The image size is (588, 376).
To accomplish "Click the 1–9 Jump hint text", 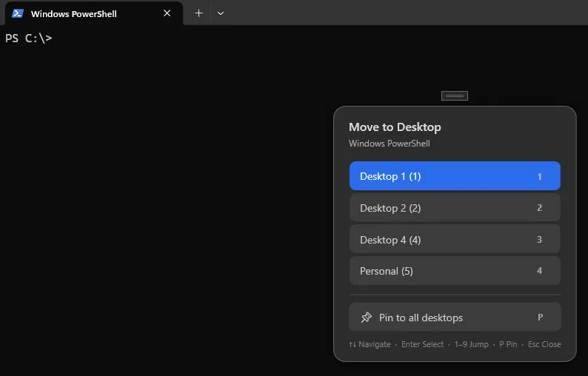I will [472, 344].
